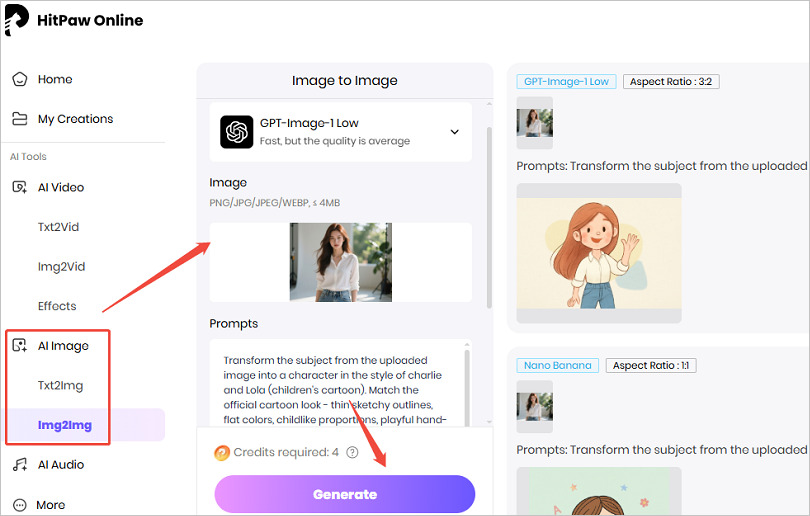Click the 'AI Tools' sidebar label

point(28,157)
